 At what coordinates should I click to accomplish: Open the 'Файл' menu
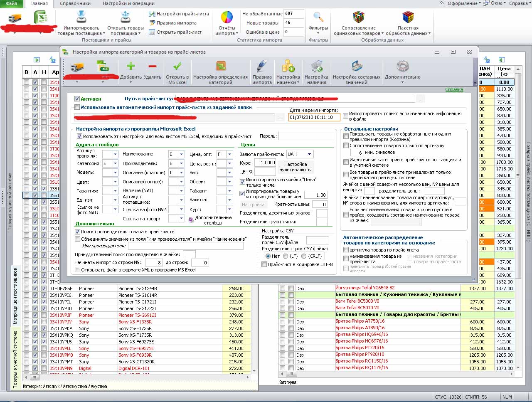12,3
